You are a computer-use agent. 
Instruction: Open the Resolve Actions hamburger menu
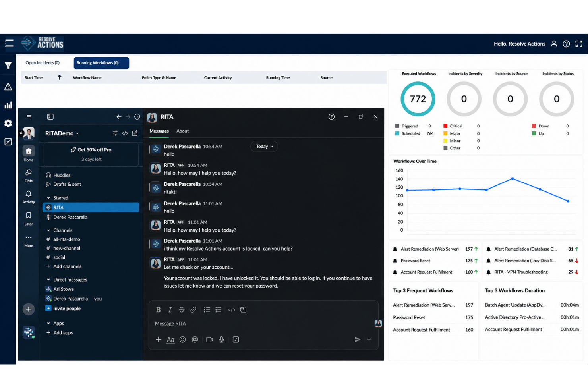click(x=9, y=44)
